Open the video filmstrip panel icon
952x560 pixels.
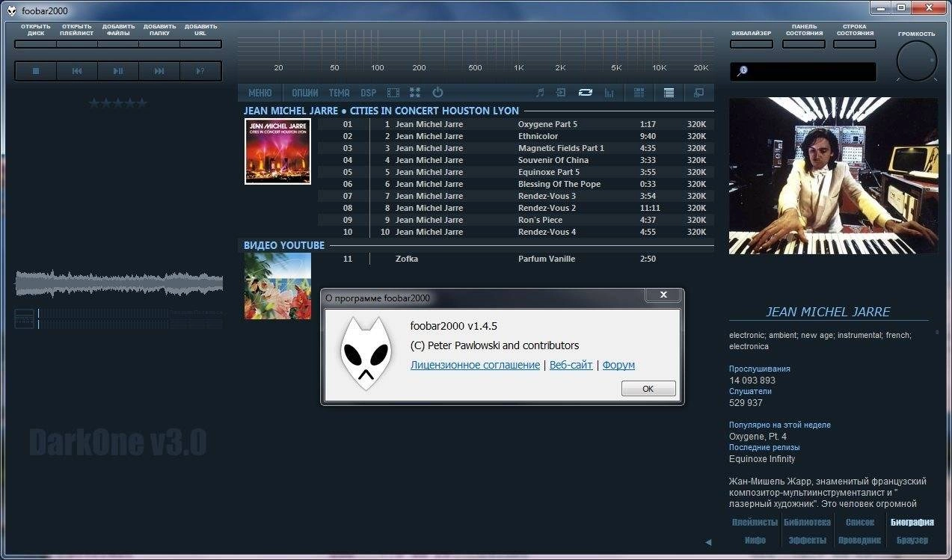tap(393, 93)
